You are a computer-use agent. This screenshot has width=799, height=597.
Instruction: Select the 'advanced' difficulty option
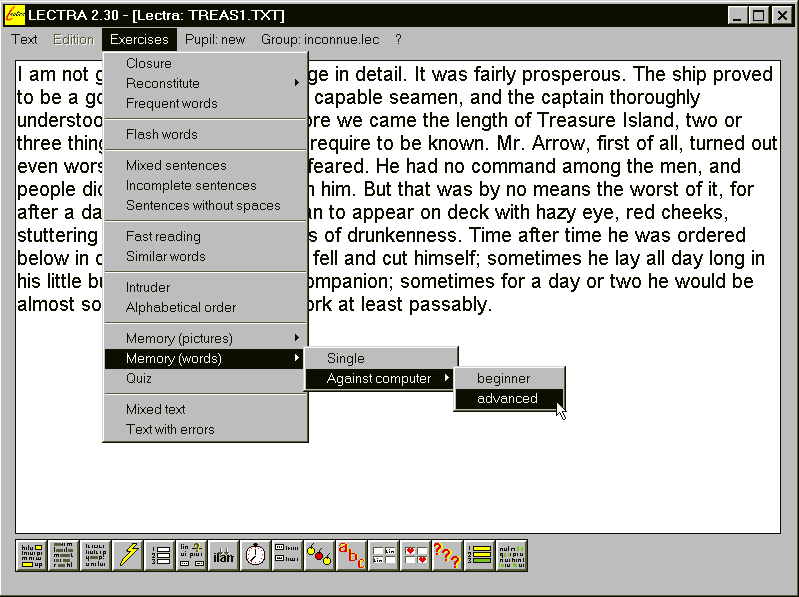pos(507,398)
